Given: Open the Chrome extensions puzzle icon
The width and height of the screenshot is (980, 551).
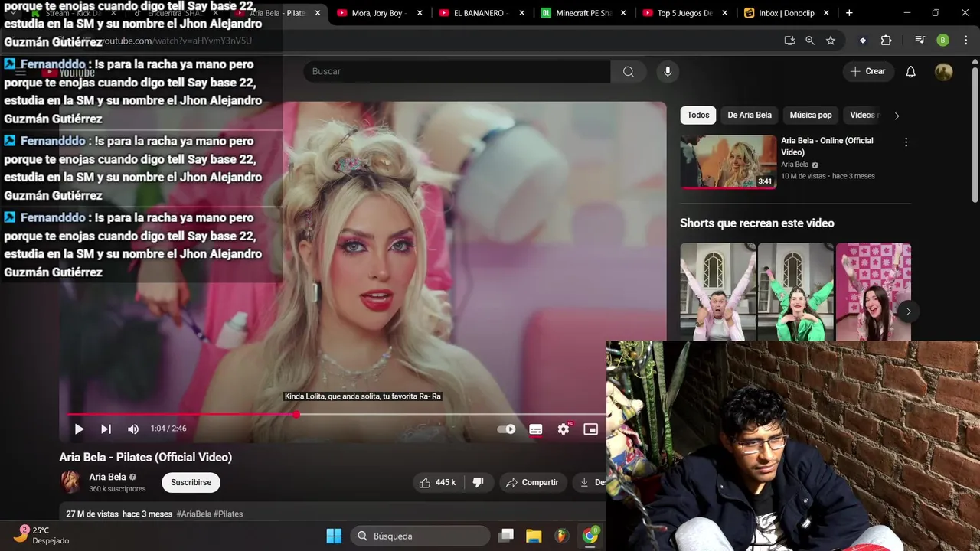Looking at the screenshot, I should pos(886,41).
